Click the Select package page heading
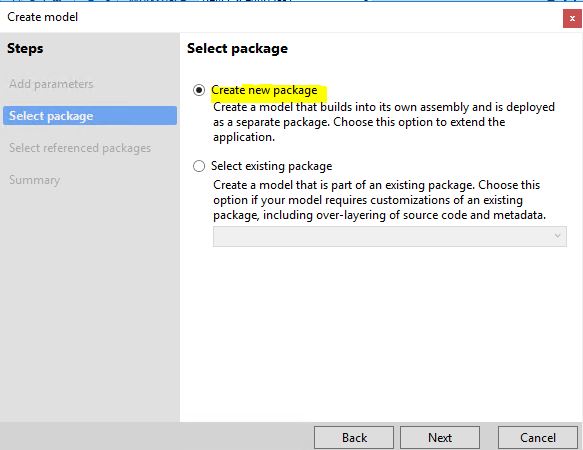583x450 pixels. click(237, 48)
